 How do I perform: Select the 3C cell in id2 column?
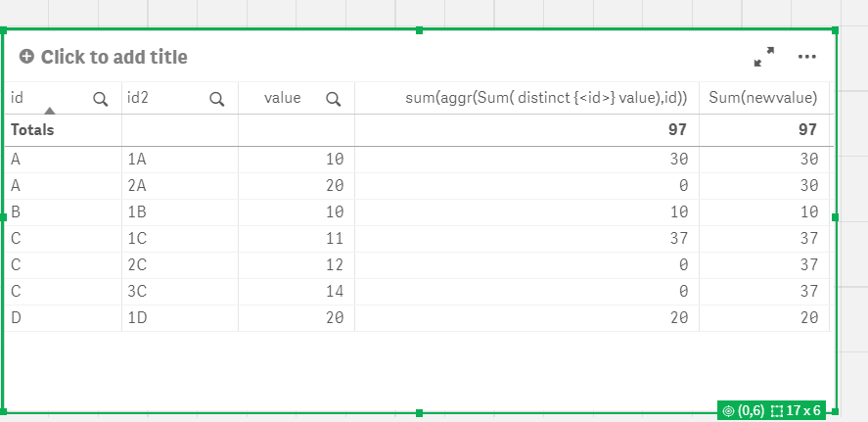point(137,291)
